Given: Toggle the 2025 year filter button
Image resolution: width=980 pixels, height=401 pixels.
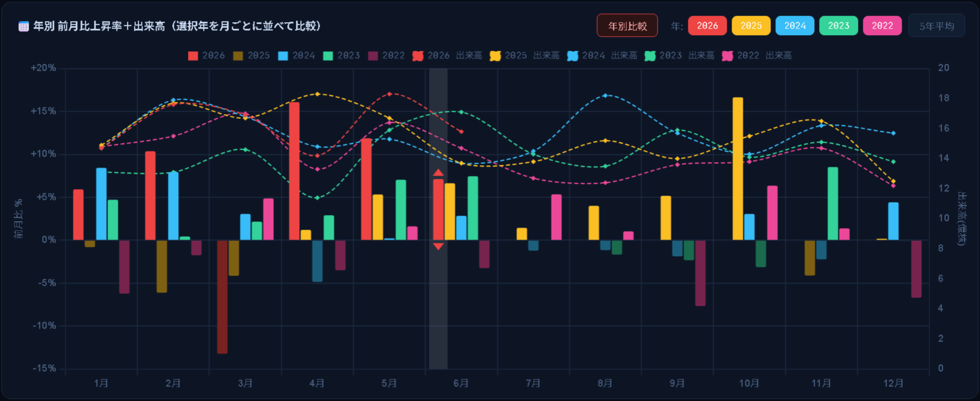Looking at the screenshot, I should [x=751, y=26].
